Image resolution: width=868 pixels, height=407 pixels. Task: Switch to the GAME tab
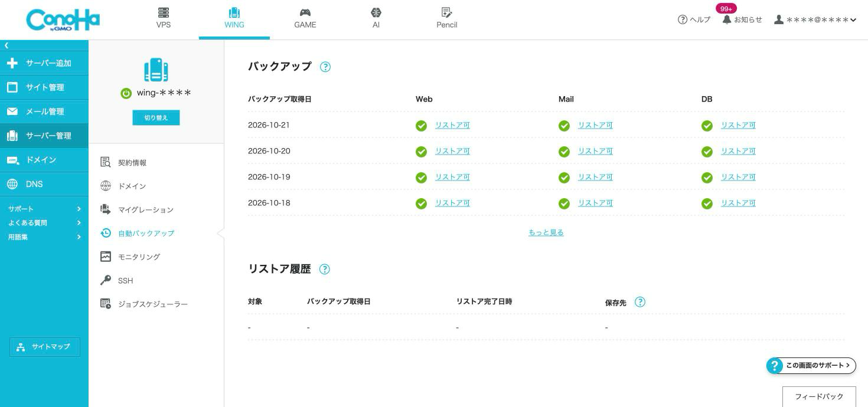[x=305, y=19]
